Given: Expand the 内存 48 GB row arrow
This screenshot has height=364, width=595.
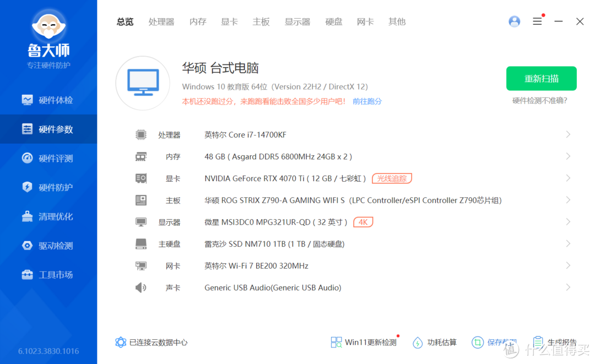Looking at the screenshot, I should (568, 156).
